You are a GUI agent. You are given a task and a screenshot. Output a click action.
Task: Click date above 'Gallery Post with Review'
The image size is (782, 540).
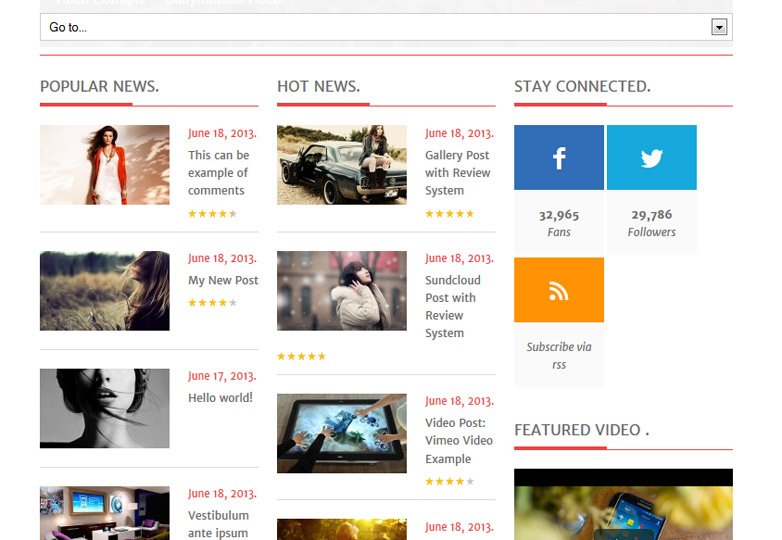point(459,133)
